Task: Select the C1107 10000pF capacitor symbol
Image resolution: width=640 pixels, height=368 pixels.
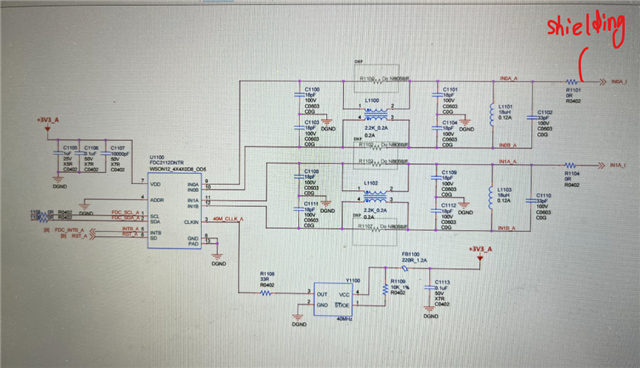Action: [106, 153]
